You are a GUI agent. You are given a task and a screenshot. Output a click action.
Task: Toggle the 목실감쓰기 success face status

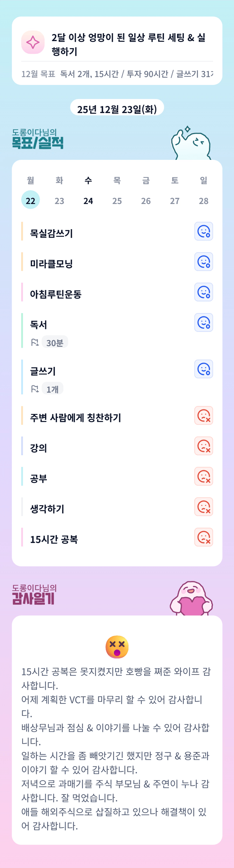pyautogui.click(x=203, y=231)
